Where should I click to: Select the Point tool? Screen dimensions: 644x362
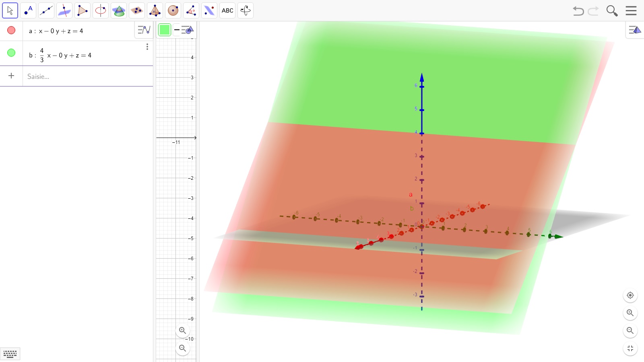coord(28,10)
